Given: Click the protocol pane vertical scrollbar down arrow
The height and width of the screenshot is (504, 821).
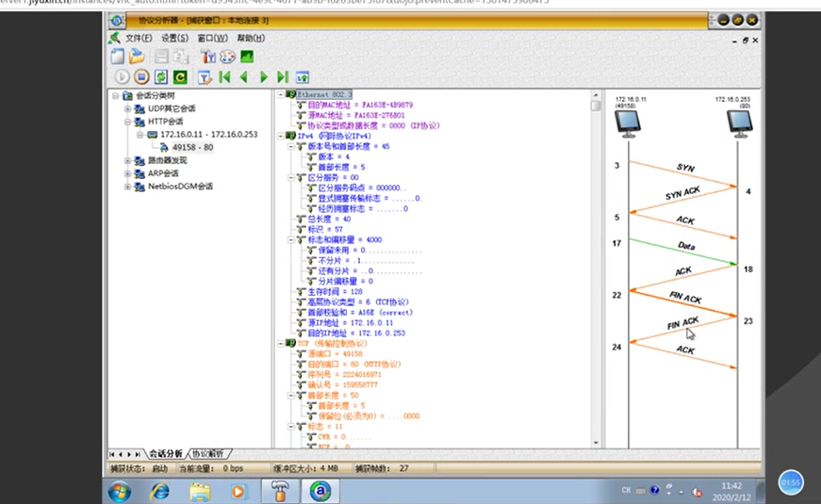Looking at the screenshot, I should [x=596, y=442].
